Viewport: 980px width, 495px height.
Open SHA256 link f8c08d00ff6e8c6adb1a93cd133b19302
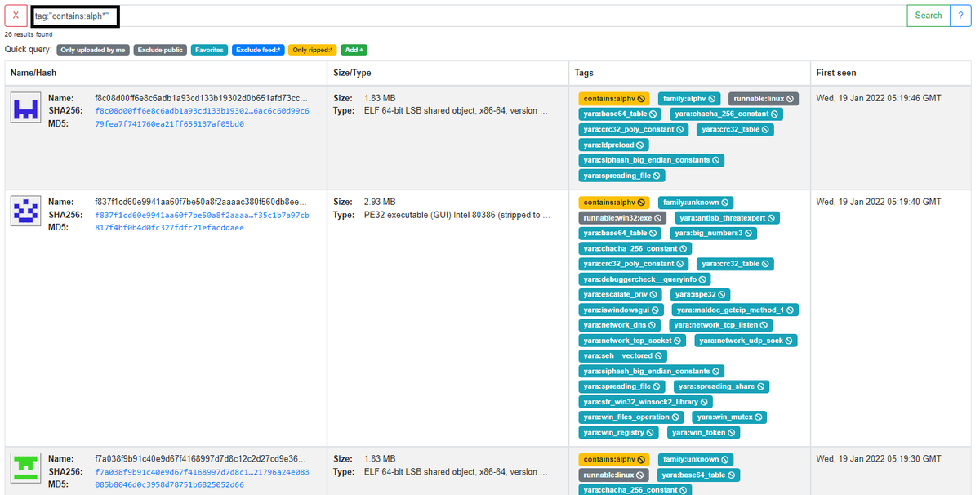coord(202,111)
